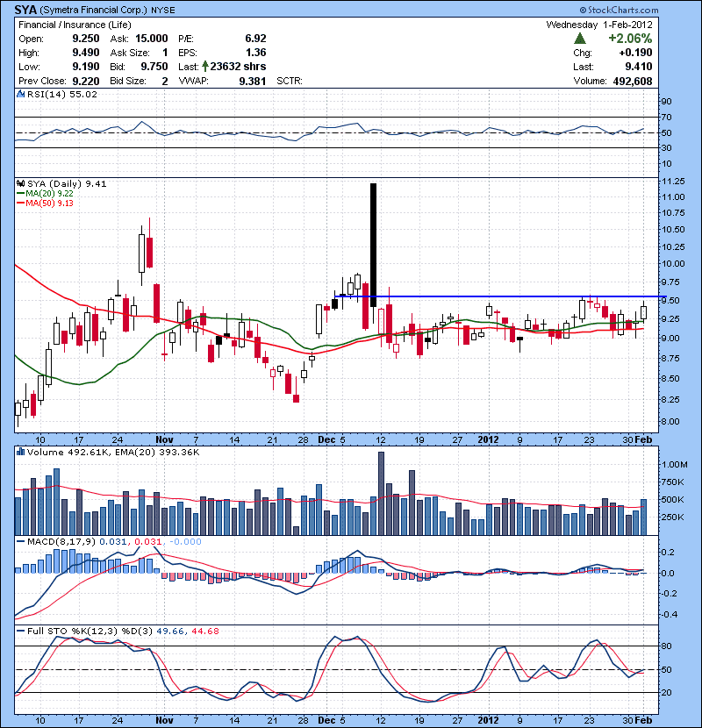Click the blue horizontal resistance line at 9.50
Screen dimensions: 702x728
pyautogui.click(x=500, y=296)
